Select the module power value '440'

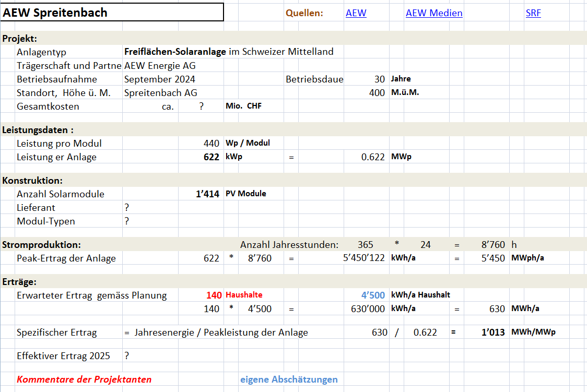[211, 143]
